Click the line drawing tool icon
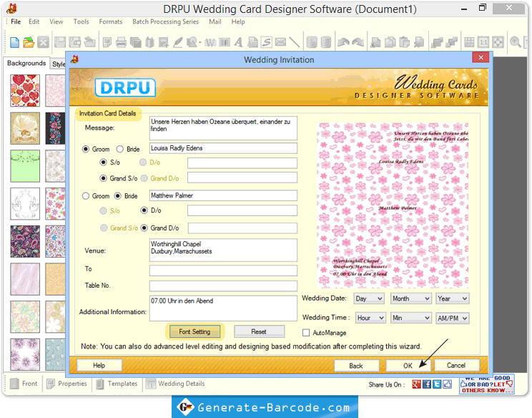 point(294,42)
